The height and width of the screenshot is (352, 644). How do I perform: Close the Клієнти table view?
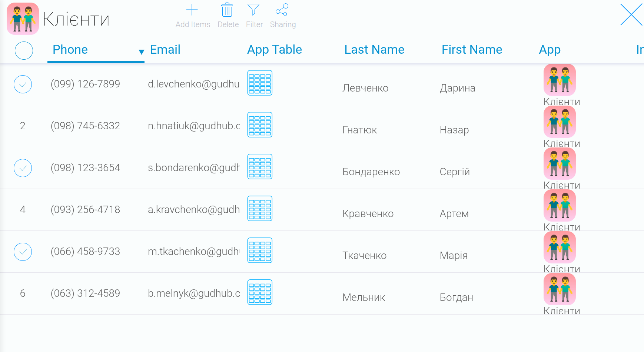point(631,15)
